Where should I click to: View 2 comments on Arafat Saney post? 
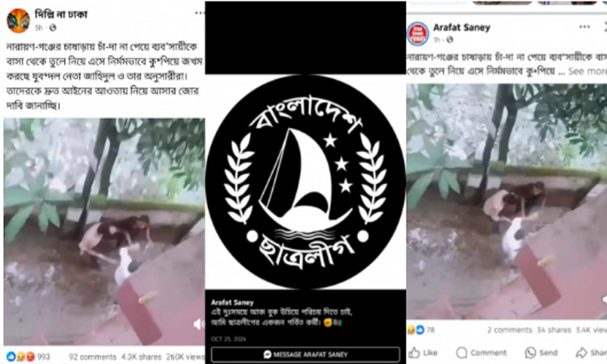click(x=509, y=330)
